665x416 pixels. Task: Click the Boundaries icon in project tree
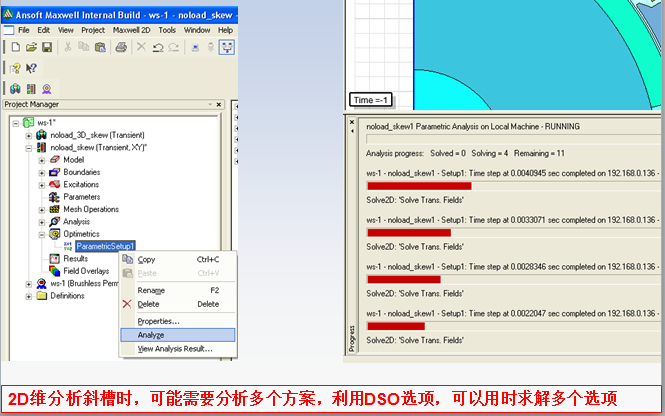pyautogui.click(x=55, y=172)
